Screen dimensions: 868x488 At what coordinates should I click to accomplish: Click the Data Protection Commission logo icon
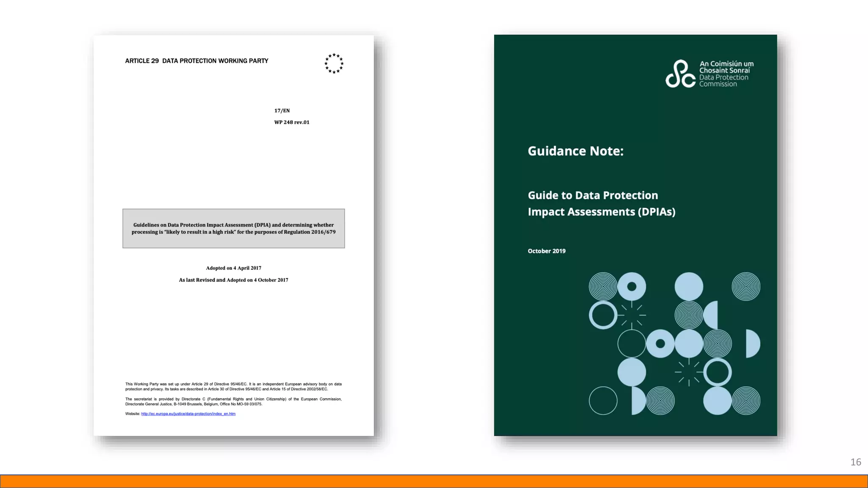point(680,74)
